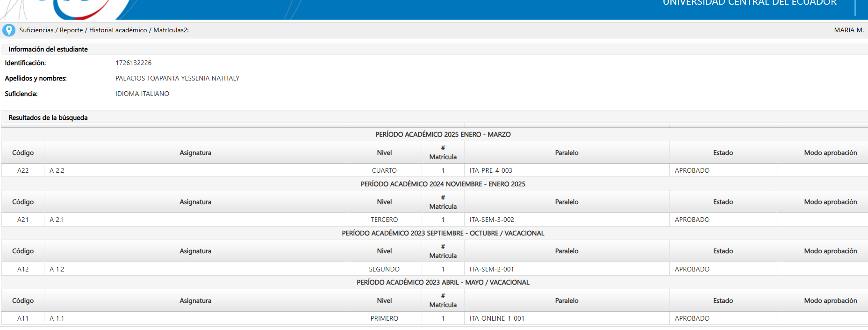Select the A 2.1 subject cell

(x=195, y=220)
